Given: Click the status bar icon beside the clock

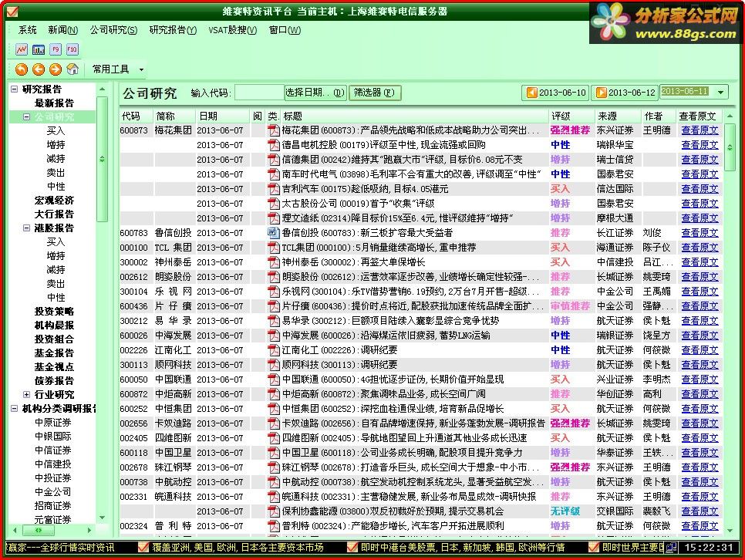Looking at the screenshot, I should [x=671, y=548].
